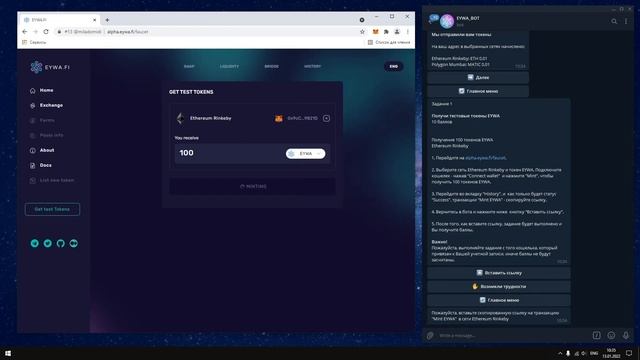This screenshot has width=640, height=360.
Task: Open the Ethereum Rinkeby network selector
Action: [x=204, y=118]
